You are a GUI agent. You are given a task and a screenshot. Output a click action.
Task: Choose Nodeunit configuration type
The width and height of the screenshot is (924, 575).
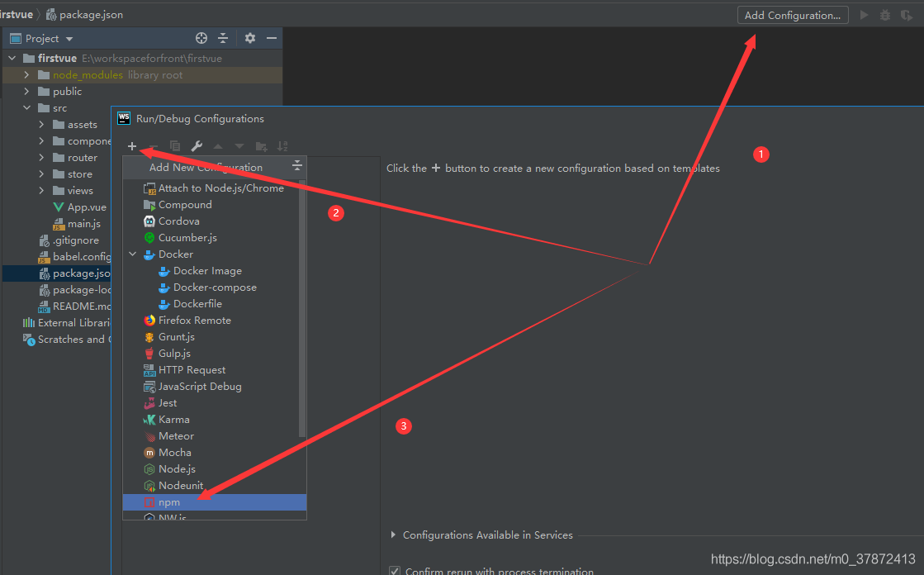click(215, 485)
